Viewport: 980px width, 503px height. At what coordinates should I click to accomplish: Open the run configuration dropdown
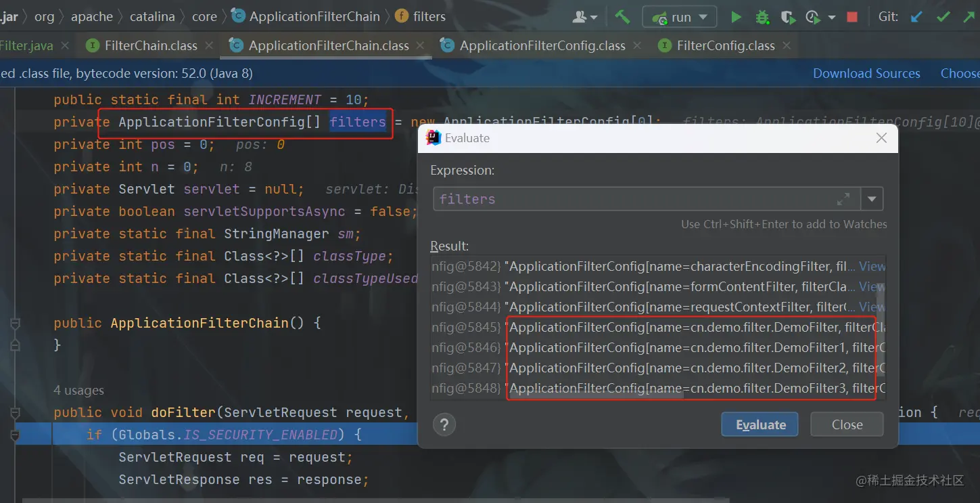pos(678,17)
